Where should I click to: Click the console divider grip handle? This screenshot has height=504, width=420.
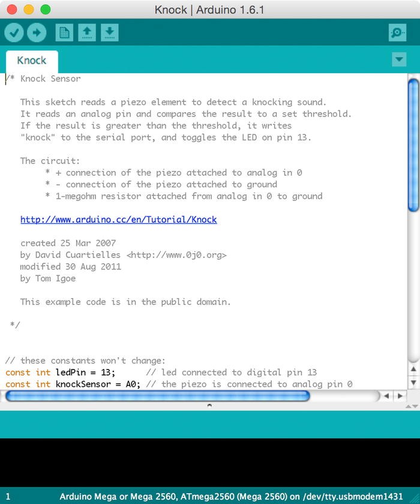tap(209, 406)
